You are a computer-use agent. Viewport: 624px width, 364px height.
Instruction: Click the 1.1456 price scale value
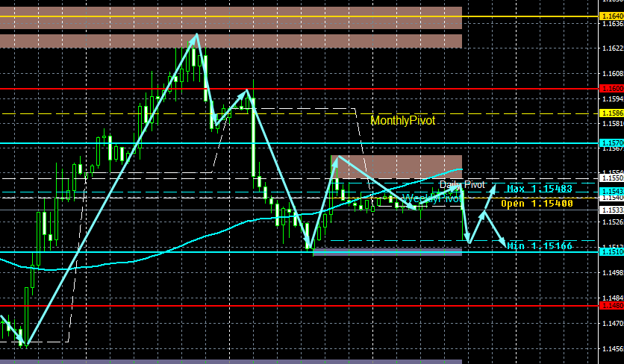[613, 349]
